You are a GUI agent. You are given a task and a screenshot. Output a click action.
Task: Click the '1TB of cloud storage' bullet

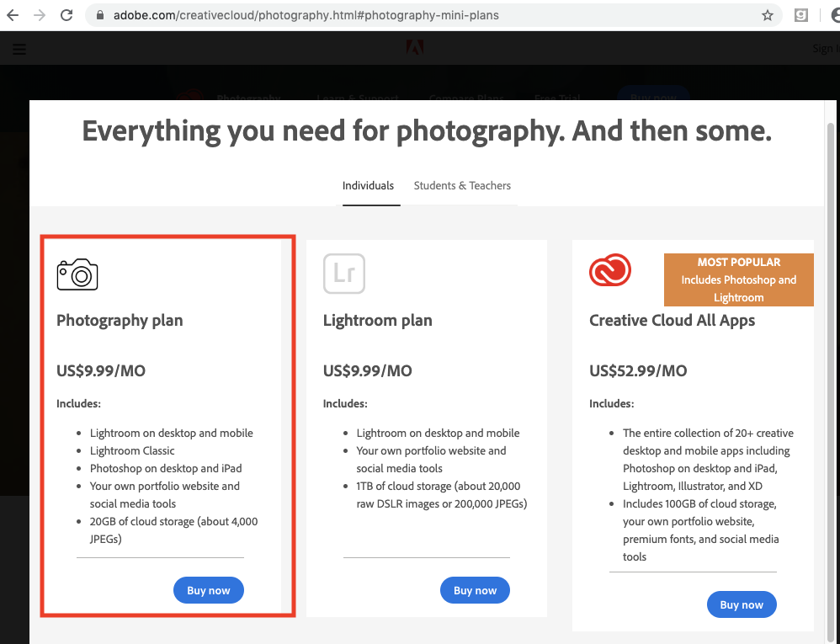(442, 494)
